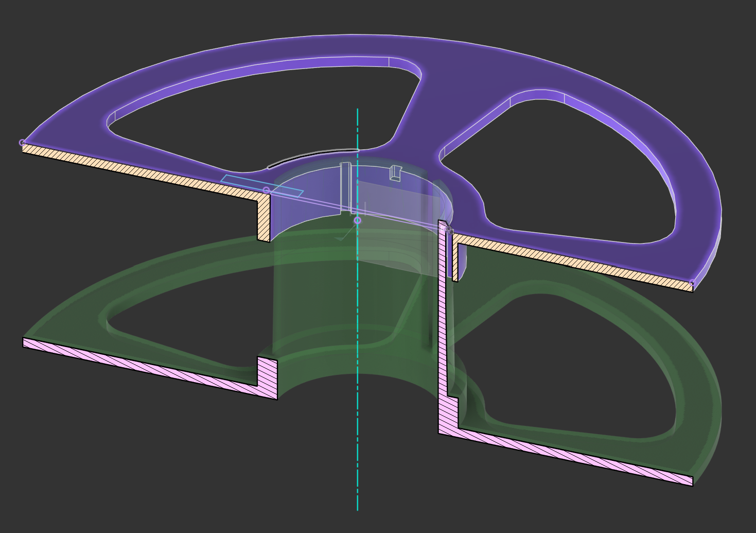Pick the sketch point at the upper flange's far left tip
Viewport: 756px width, 533px height.
[x=22, y=143]
